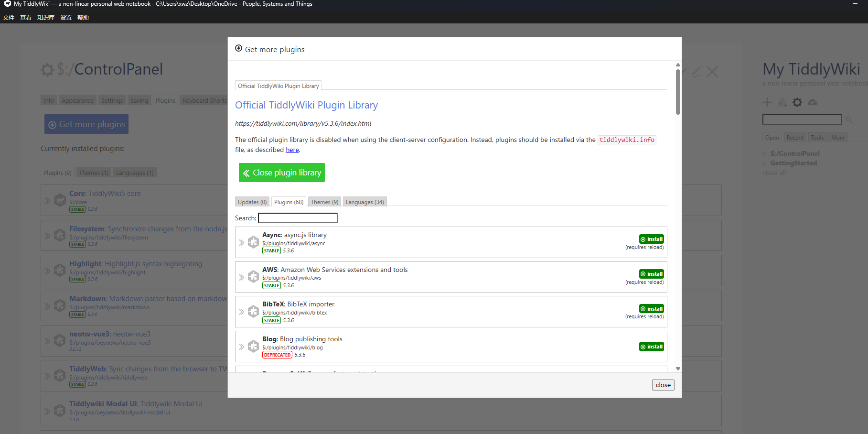Focus the plugin Search input field
The image size is (868, 434).
click(x=298, y=218)
